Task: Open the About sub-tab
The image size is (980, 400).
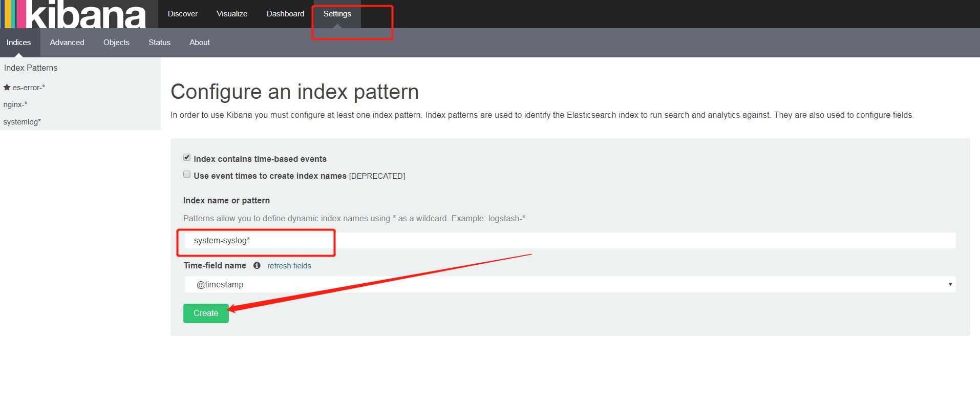Action: tap(200, 43)
